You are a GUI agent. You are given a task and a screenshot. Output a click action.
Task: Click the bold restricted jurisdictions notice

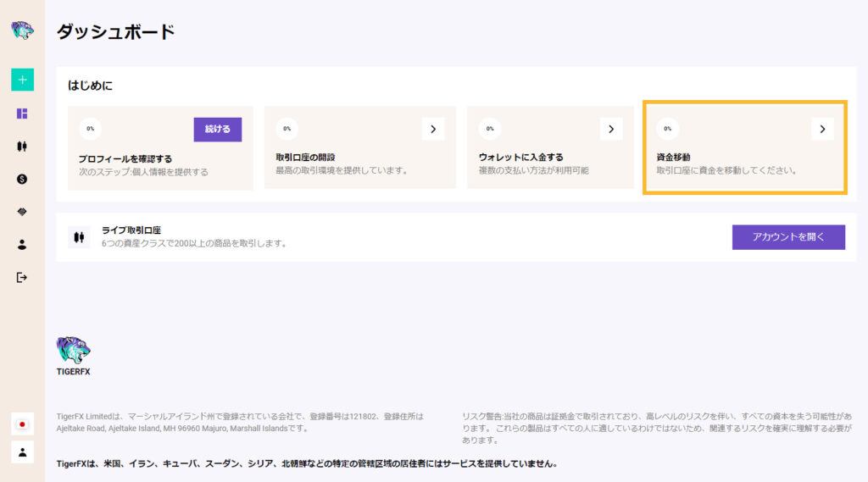click(307, 463)
